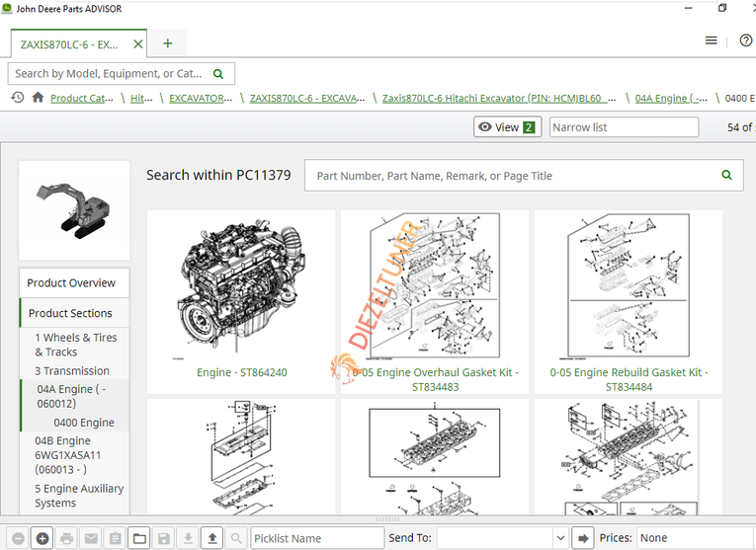The height and width of the screenshot is (550, 756).
Task: Click the Search within PC11379 magnifier icon
Action: coord(726,176)
